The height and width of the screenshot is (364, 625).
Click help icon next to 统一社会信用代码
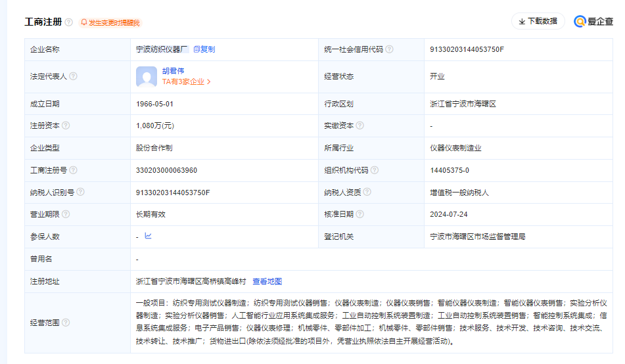[x=390, y=49]
